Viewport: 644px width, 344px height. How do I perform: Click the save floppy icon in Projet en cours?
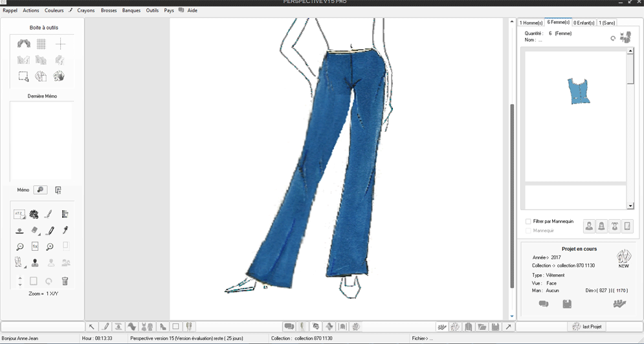[x=567, y=304]
